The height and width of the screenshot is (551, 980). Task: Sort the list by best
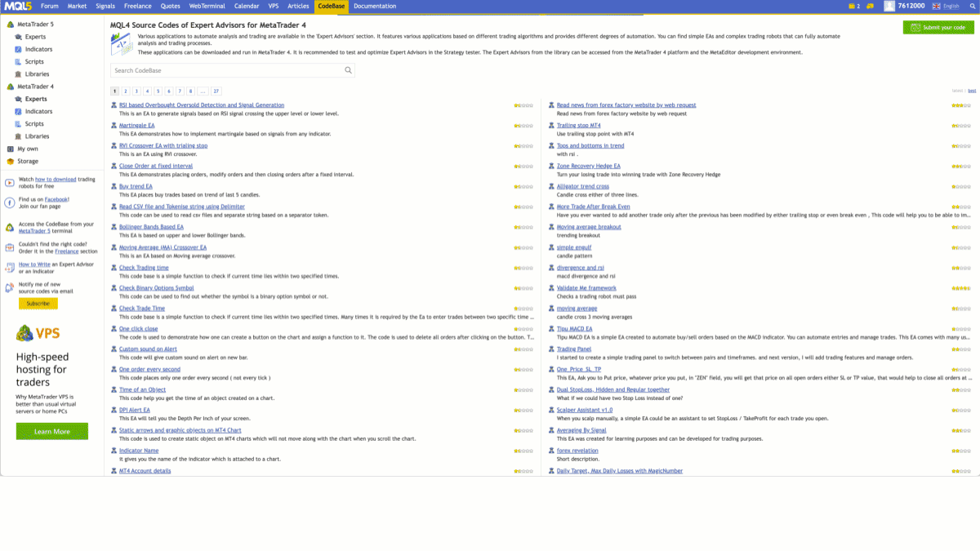pyautogui.click(x=972, y=91)
